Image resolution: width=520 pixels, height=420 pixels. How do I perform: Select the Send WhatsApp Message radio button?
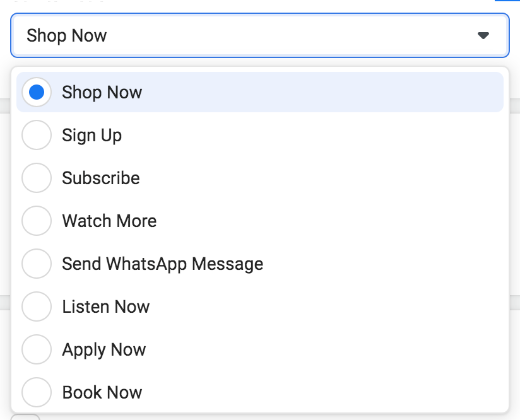37,264
